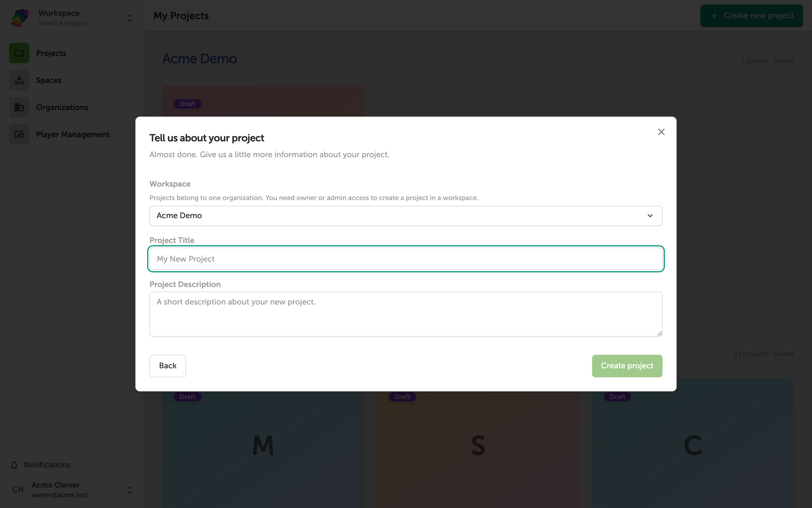
Task: Open Notifications in the sidebar
Action: tap(47, 465)
